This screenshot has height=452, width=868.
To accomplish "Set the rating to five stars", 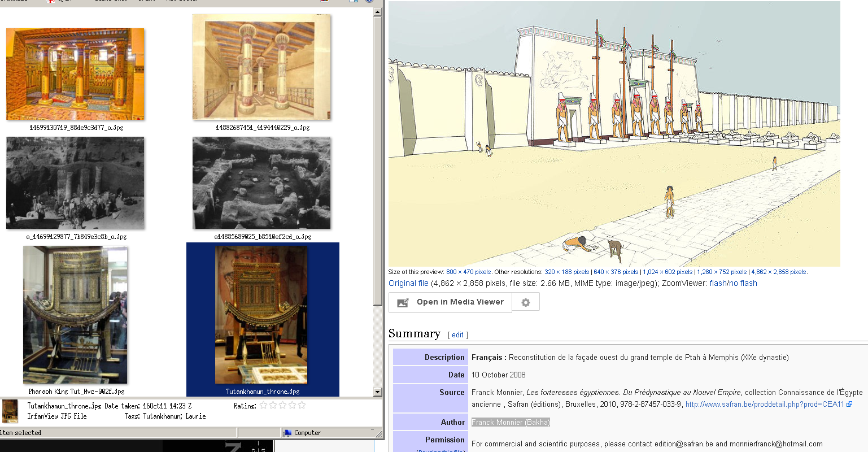I will pyautogui.click(x=302, y=406).
